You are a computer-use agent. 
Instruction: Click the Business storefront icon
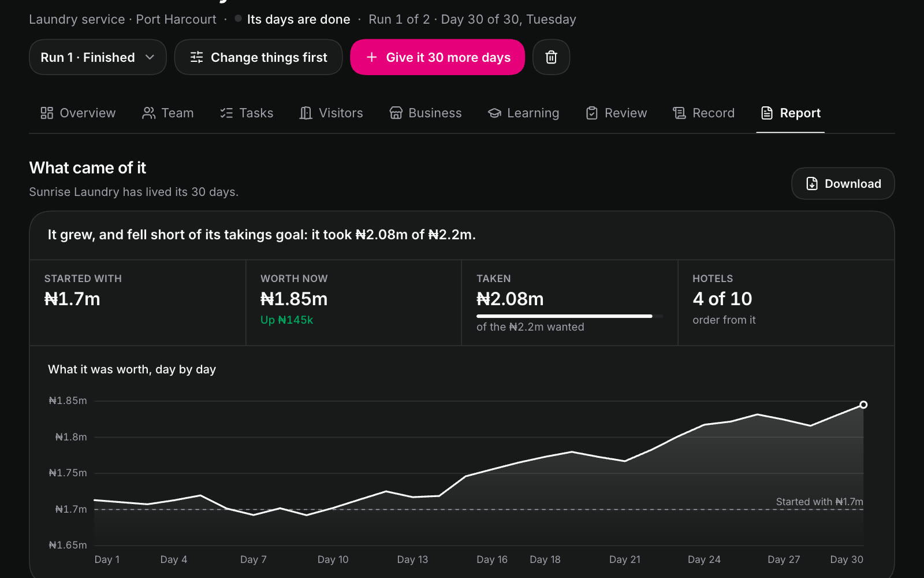click(x=396, y=113)
